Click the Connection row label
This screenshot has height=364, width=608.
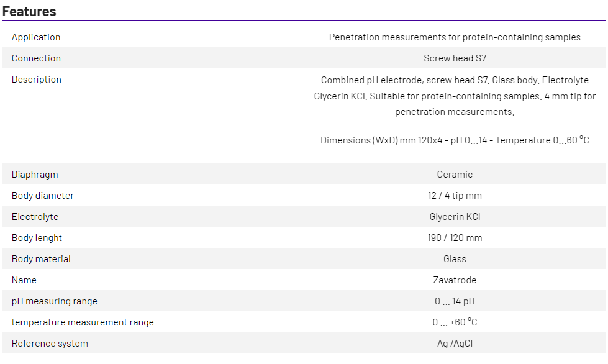pyautogui.click(x=36, y=58)
